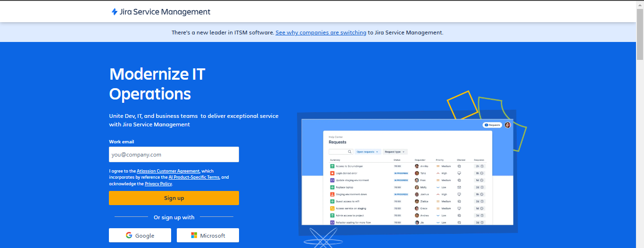
Task: Click Molly's avatar in the Requester column
Action: (417, 187)
